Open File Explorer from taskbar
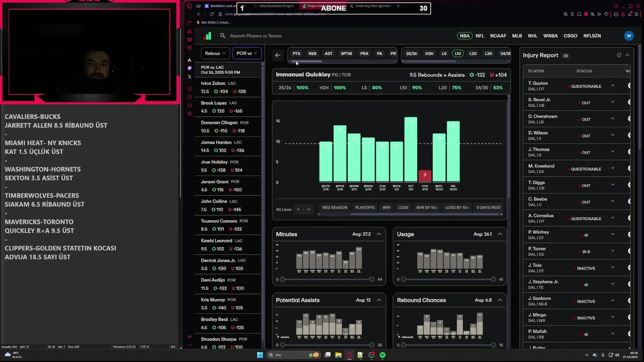 tap(339, 355)
